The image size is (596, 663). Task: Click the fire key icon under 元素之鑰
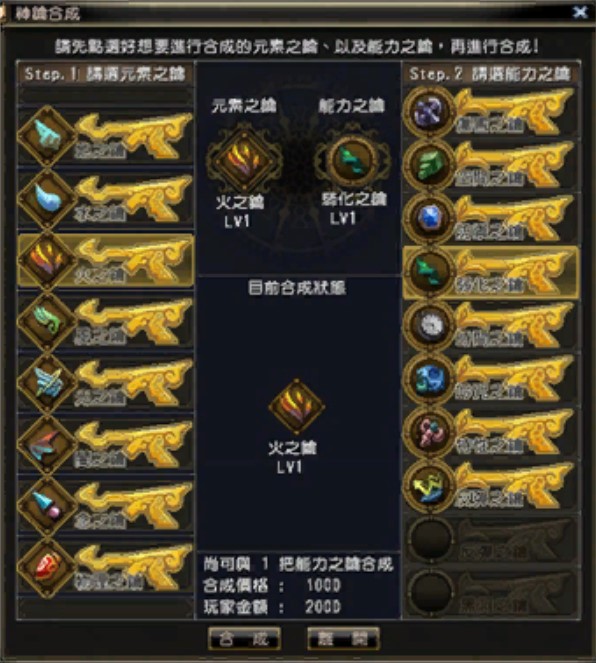tap(244, 161)
